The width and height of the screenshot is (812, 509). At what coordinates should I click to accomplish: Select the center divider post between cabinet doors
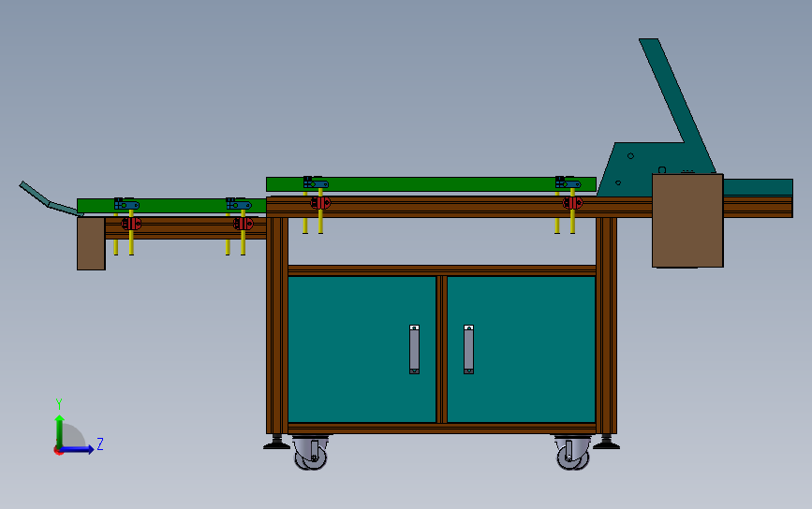pyautogui.click(x=442, y=349)
